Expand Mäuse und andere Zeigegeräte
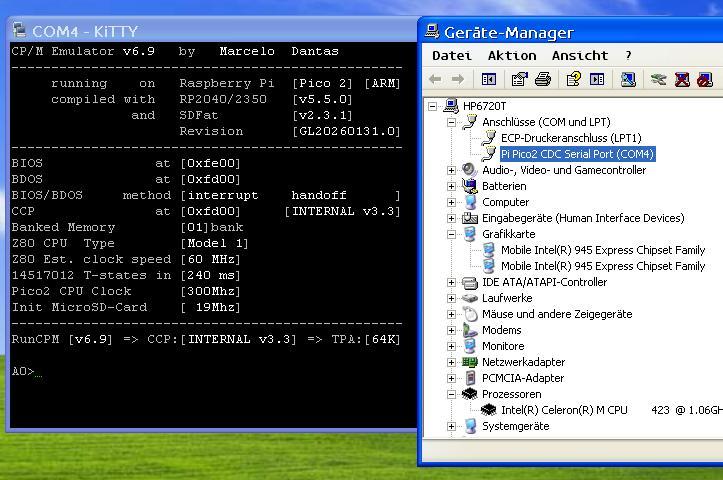This screenshot has width=723, height=480. click(x=451, y=314)
